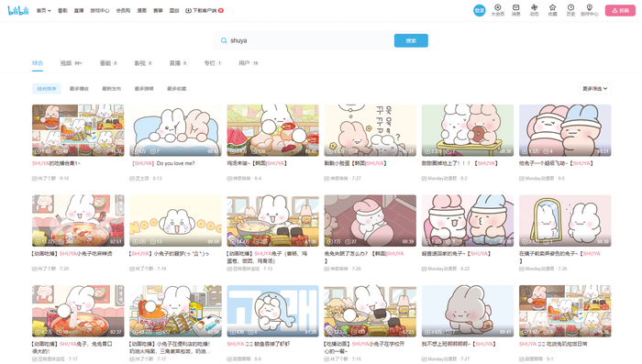Open the 动态 pinwheel icon
The width and height of the screenshot is (642, 364).
pyautogui.click(x=535, y=10)
